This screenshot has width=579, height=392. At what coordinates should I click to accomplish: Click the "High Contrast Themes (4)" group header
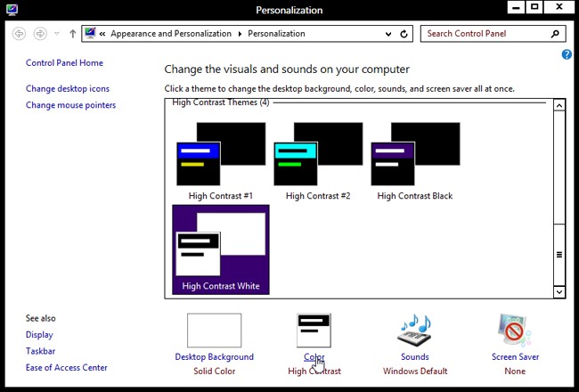220,102
